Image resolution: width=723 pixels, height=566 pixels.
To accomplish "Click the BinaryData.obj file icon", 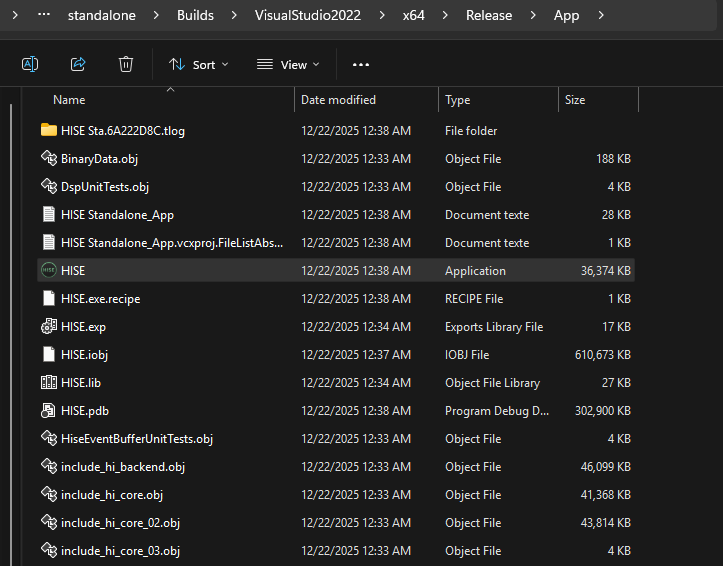I will [48, 159].
